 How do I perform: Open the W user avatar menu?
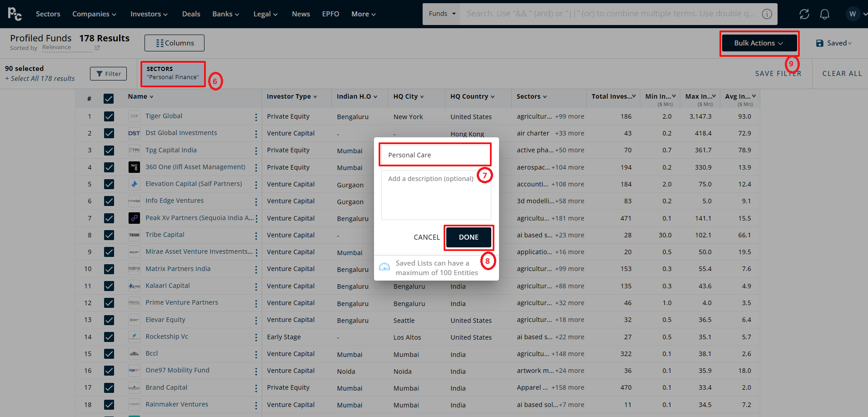pos(853,14)
